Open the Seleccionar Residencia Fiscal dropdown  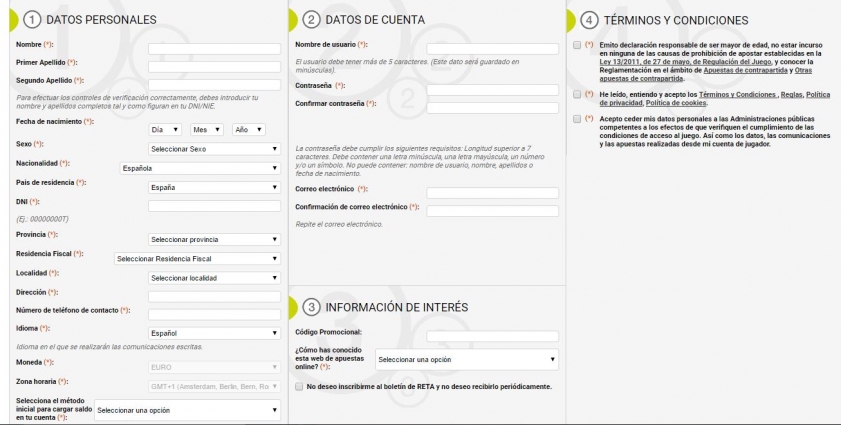(197, 259)
